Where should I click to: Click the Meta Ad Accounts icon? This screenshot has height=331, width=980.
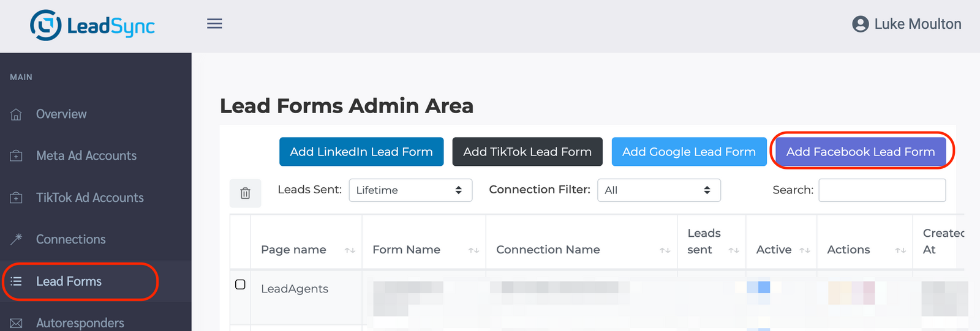tap(17, 156)
